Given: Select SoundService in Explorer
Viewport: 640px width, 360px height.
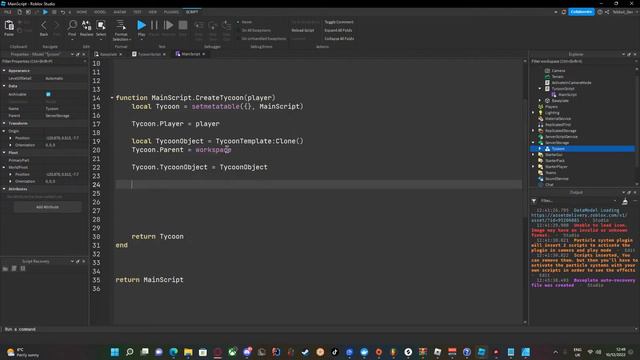Looking at the screenshot, I should (x=556, y=179).
